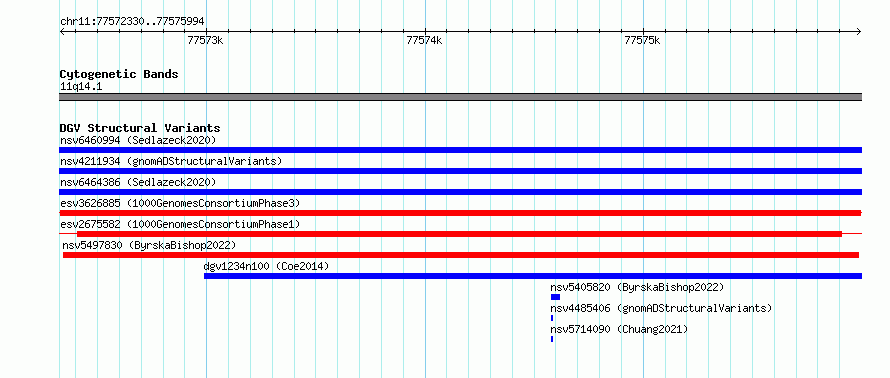Select the red bar for esv3626885

460,213
